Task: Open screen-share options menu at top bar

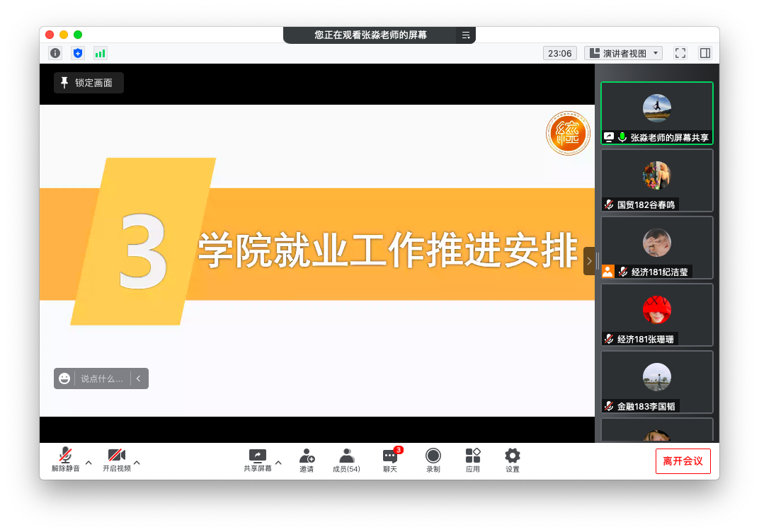Action: click(466, 35)
